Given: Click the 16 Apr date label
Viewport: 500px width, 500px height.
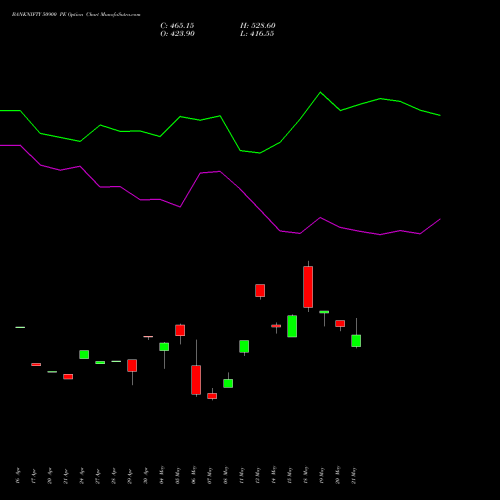Looking at the screenshot, I should point(18,476).
